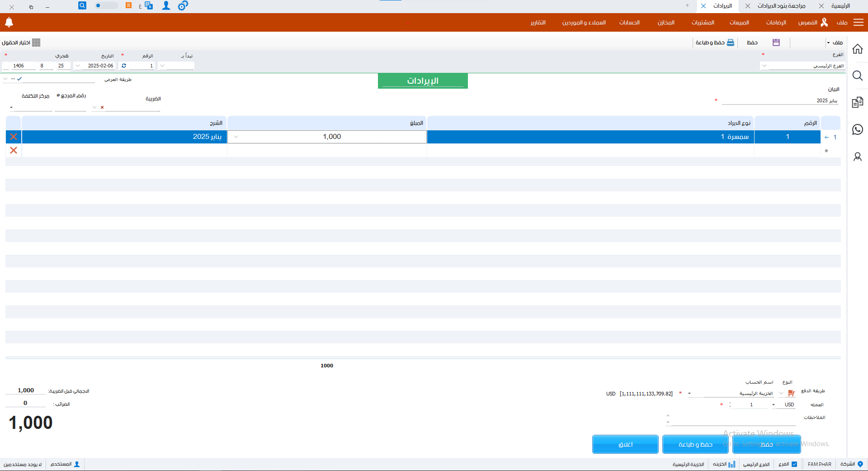
Task: Open the التقارير menu
Action: [538, 23]
